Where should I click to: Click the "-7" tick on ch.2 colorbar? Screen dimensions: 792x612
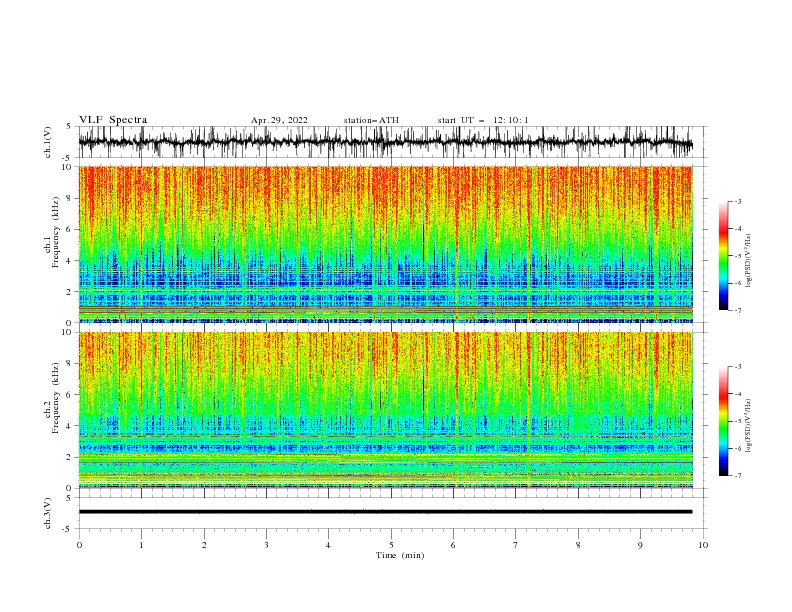coord(737,476)
